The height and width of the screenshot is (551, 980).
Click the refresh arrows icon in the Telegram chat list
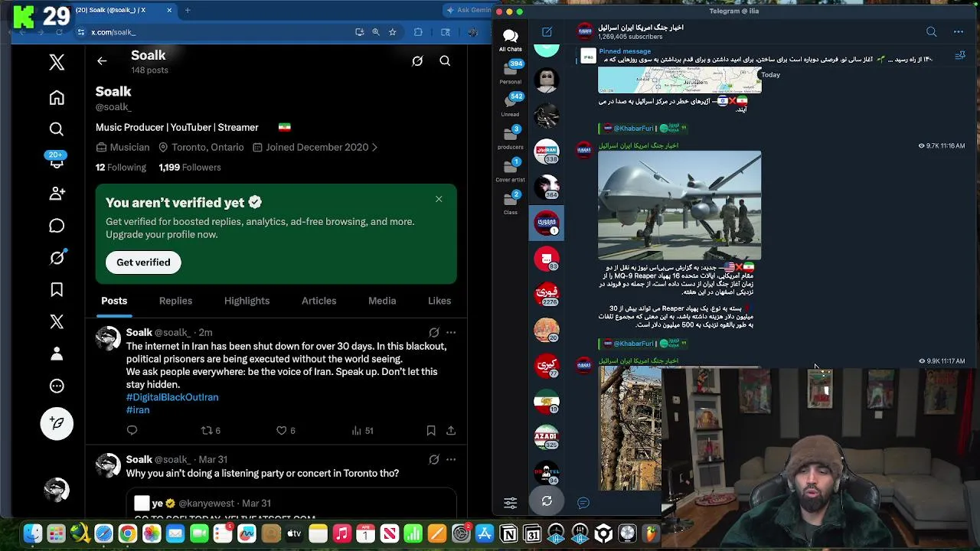547,501
